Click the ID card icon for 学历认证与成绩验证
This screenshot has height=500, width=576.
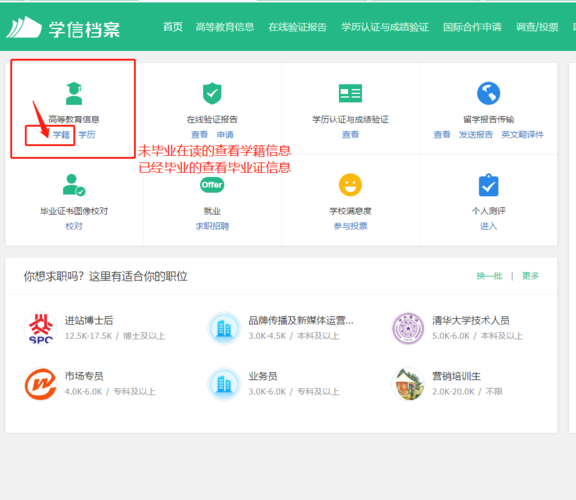pyautogui.click(x=350, y=93)
